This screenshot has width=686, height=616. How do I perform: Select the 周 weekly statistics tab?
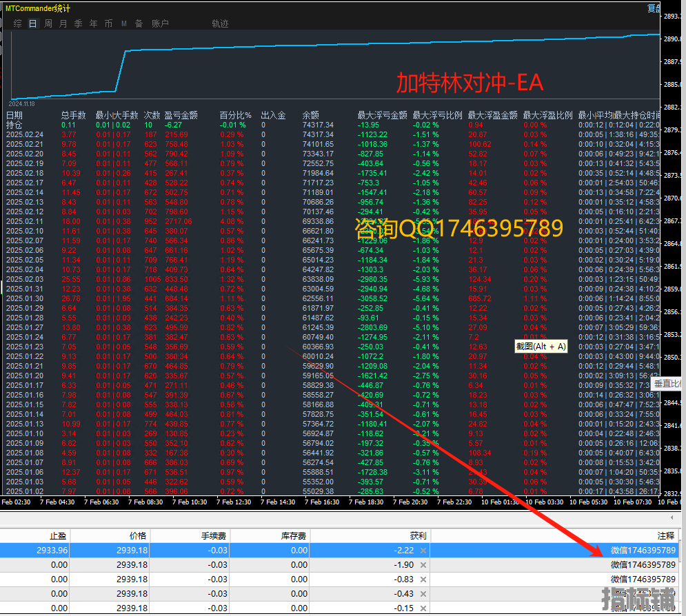(48, 23)
